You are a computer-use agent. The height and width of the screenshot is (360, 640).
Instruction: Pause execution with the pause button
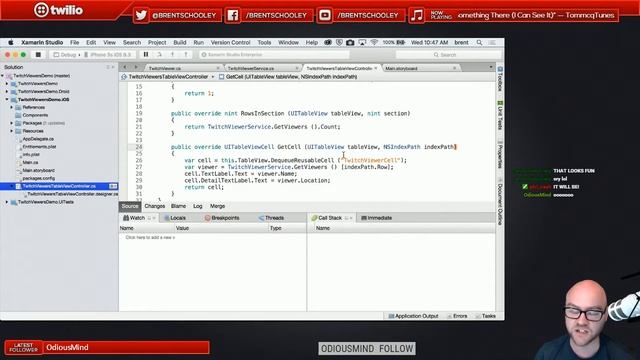point(146,54)
